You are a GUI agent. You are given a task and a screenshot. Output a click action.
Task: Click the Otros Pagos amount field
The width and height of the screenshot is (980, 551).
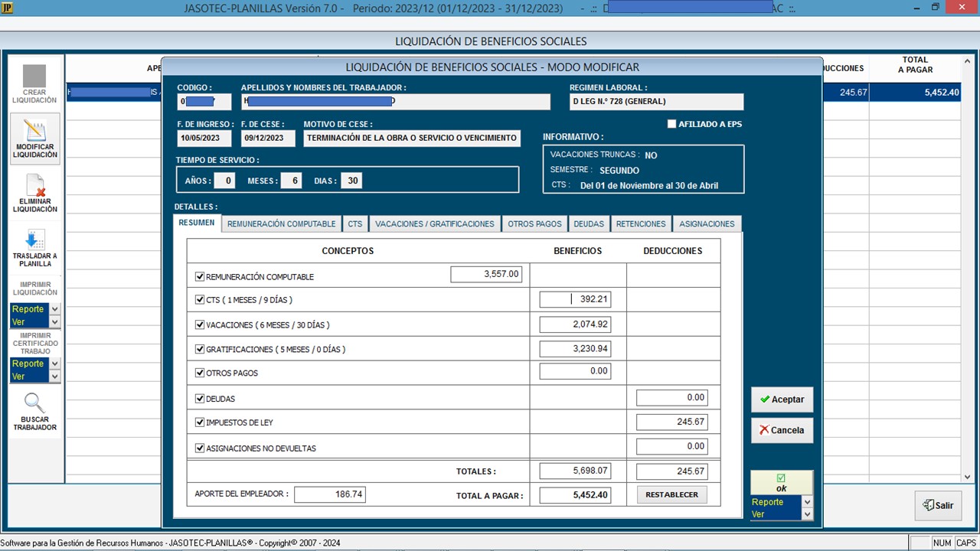pyautogui.click(x=575, y=371)
